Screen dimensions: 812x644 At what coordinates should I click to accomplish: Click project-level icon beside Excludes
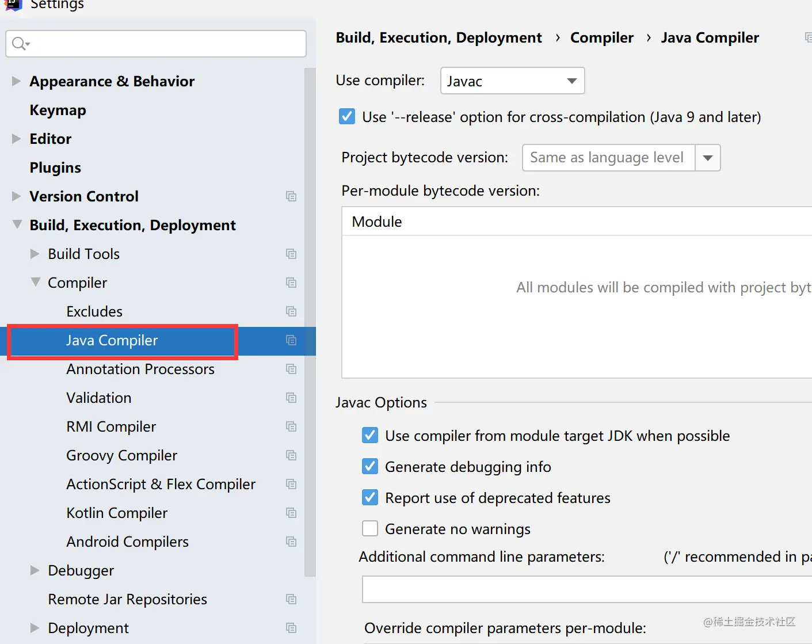pyautogui.click(x=291, y=311)
